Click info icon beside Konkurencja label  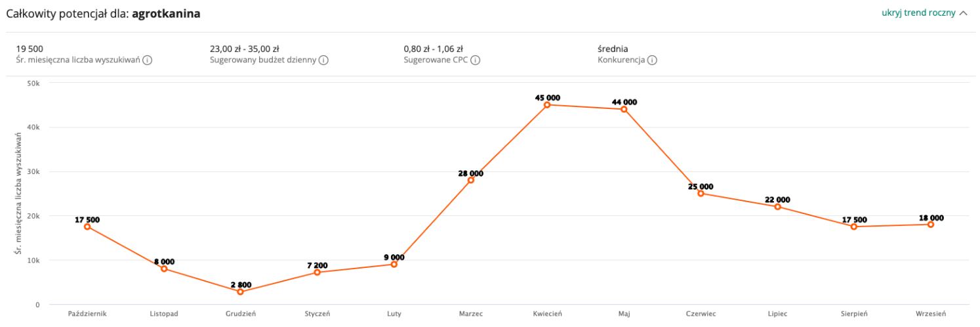point(652,60)
